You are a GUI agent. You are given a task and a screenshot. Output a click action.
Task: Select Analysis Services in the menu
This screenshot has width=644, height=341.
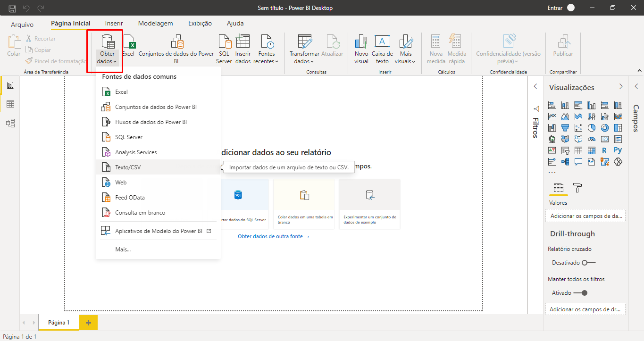(158, 152)
